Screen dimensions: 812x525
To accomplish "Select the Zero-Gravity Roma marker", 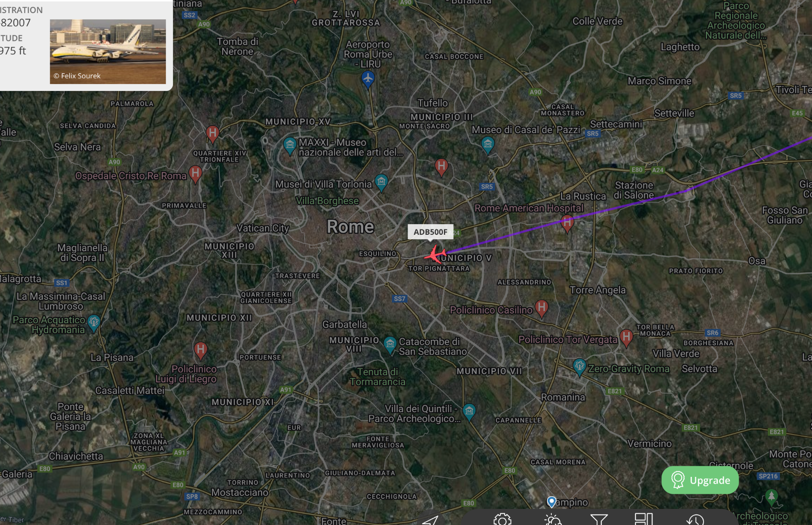I will tap(579, 367).
